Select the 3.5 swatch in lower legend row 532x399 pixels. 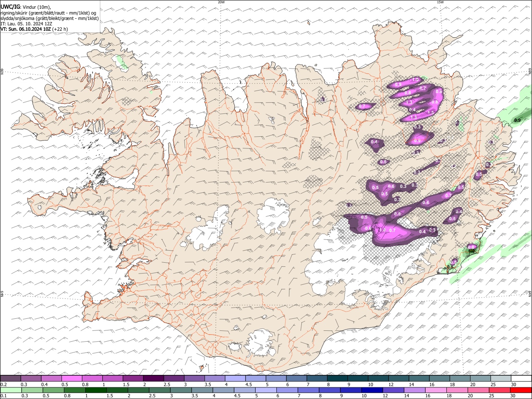pyautogui.click(x=202, y=390)
